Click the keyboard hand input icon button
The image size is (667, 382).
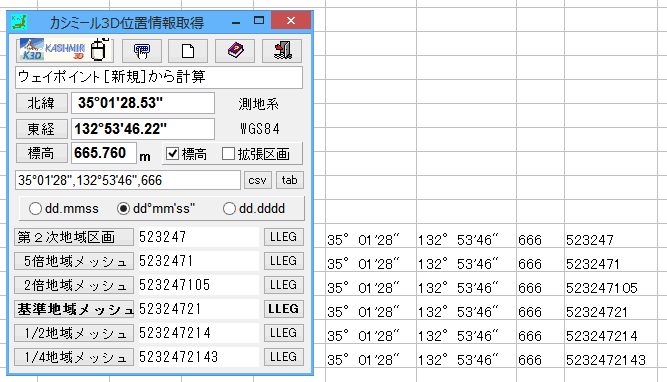(x=142, y=51)
